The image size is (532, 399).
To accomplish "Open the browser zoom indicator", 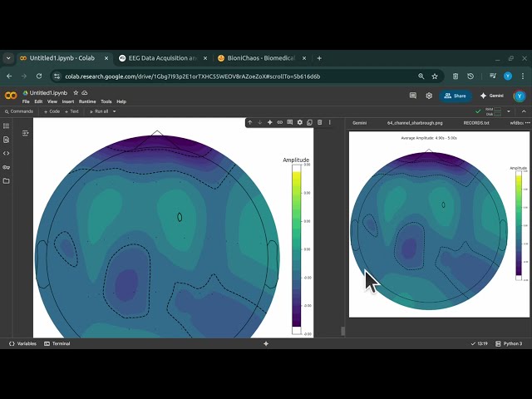I will [421, 76].
